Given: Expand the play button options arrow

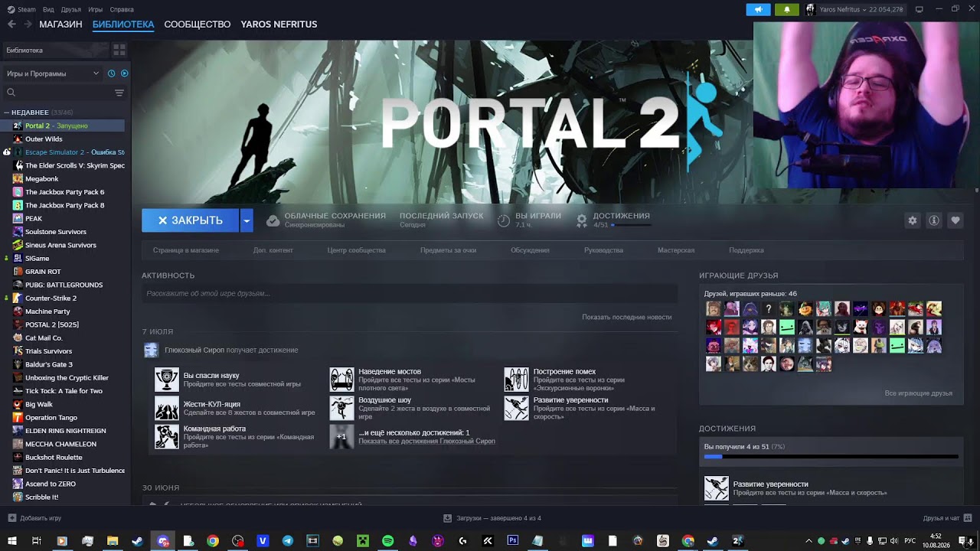Looking at the screenshot, I should 247,220.
